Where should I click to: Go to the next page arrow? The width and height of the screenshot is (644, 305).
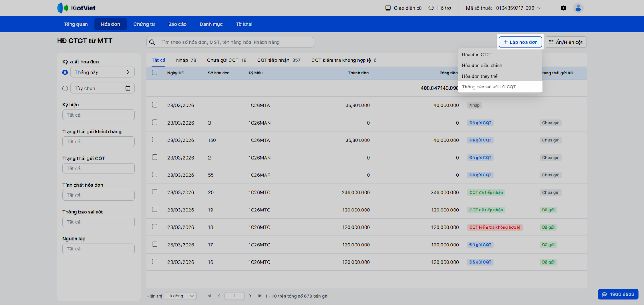(250, 296)
